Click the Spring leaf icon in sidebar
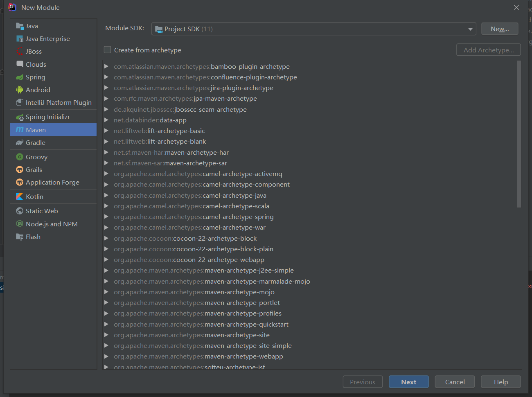The image size is (532, 397). 20,77
